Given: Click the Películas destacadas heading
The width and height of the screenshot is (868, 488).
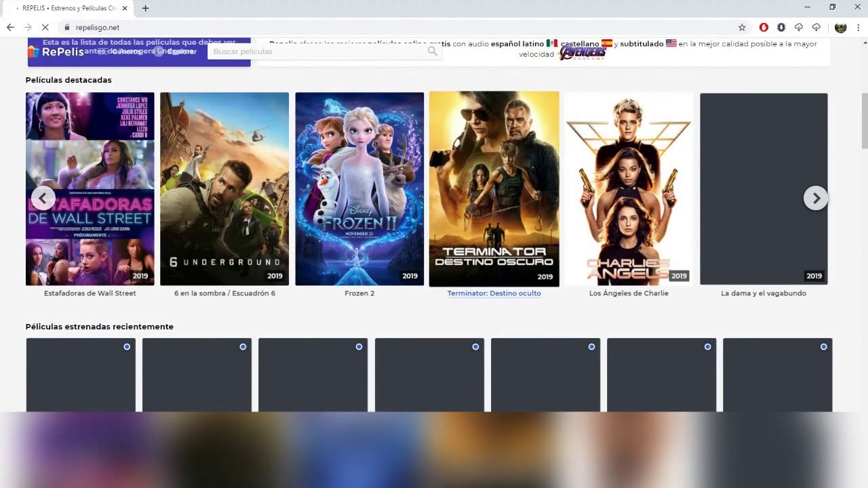Looking at the screenshot, I should pos(68,80).
